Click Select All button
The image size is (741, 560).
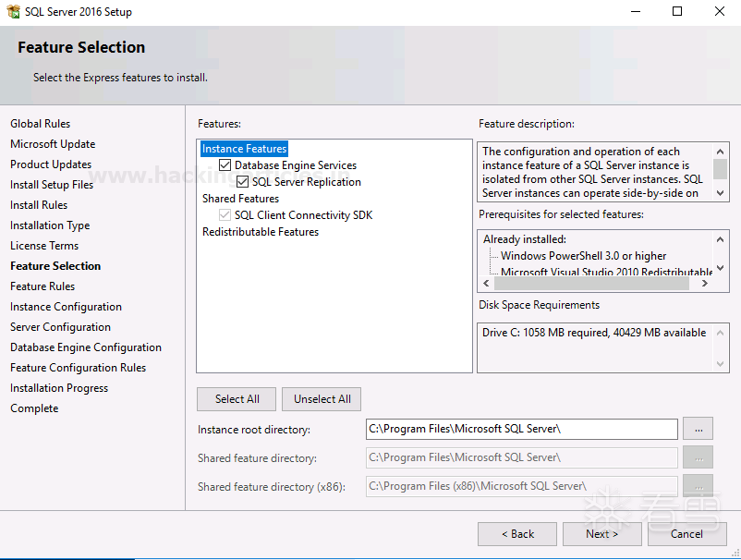coord(237,399)
